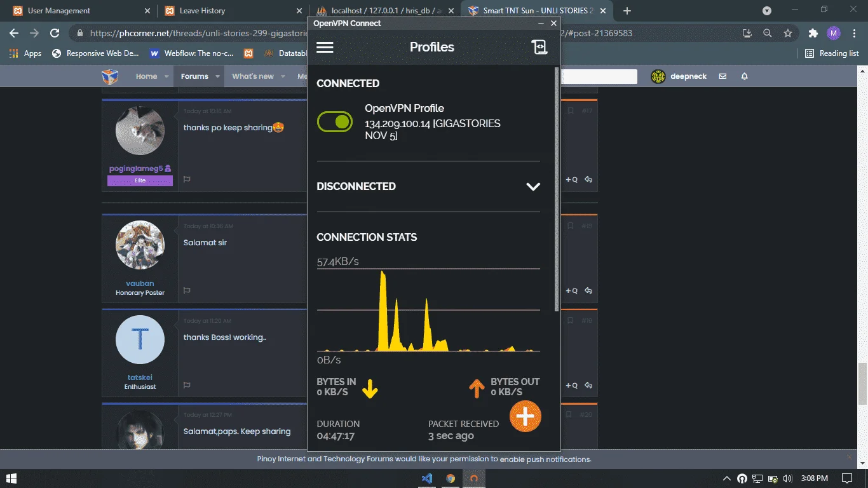Viewport: 868px width, 488px height.
Task: Open the Webflow bookmark
Action: pos(191,53)
